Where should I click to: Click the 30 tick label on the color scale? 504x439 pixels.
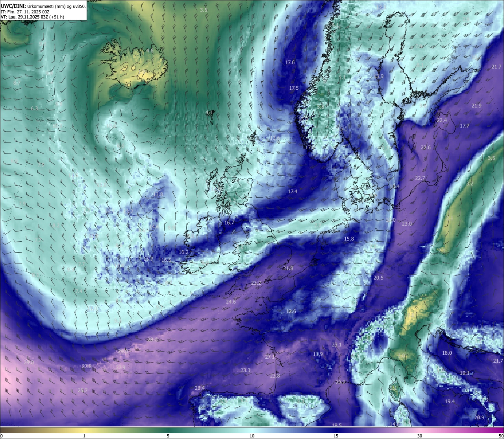click(420, 436)
